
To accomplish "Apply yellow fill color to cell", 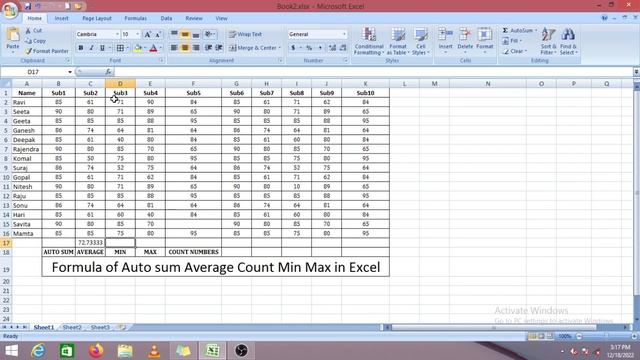I will pyautogui.click(x=138, y=48).
